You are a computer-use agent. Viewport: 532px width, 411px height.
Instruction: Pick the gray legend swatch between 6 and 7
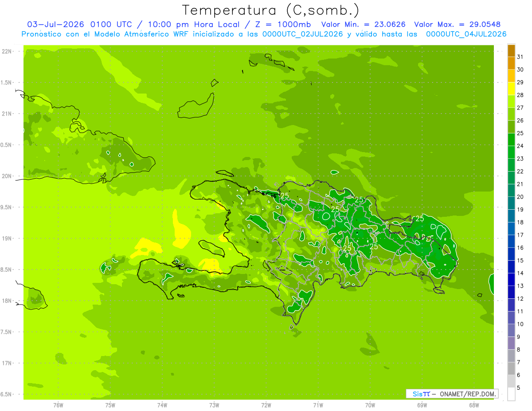[511, 369]
